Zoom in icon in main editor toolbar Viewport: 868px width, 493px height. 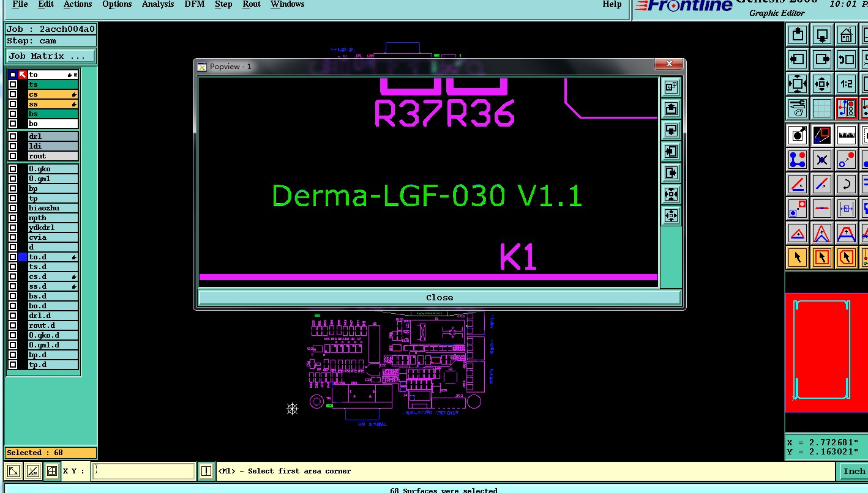(x=798, y=84)
